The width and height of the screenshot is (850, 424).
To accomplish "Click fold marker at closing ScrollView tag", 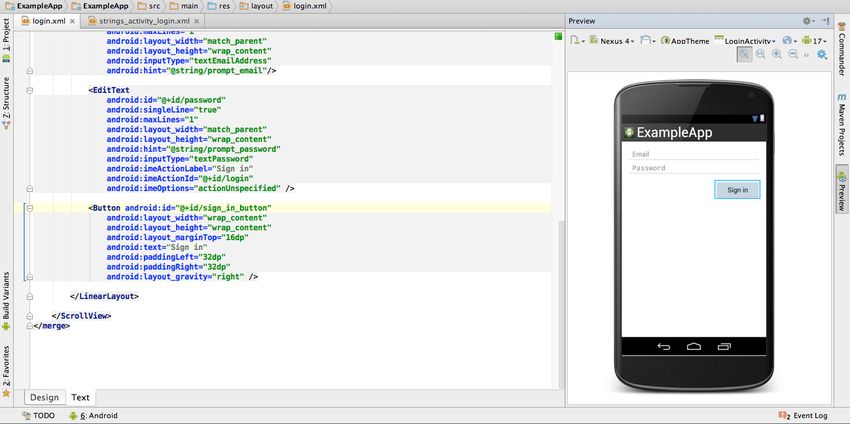I will point(29,316).
